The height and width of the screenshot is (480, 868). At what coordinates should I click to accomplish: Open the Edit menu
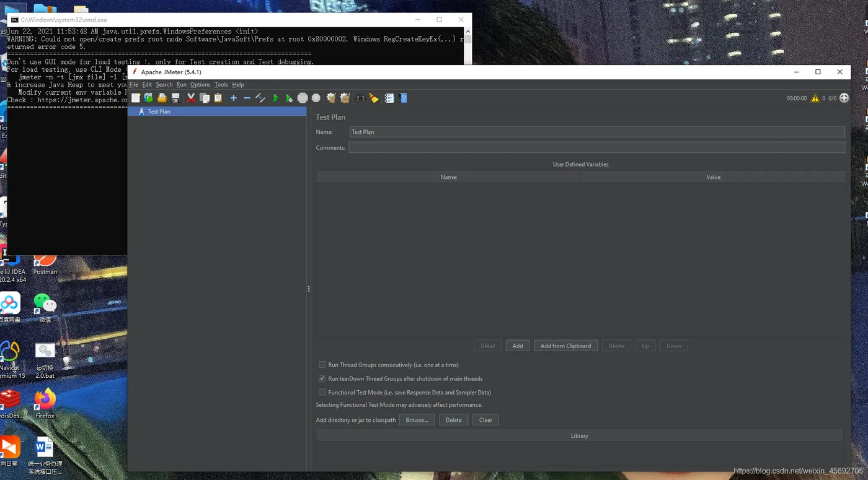pyautogui.click(x=147, y=84)
